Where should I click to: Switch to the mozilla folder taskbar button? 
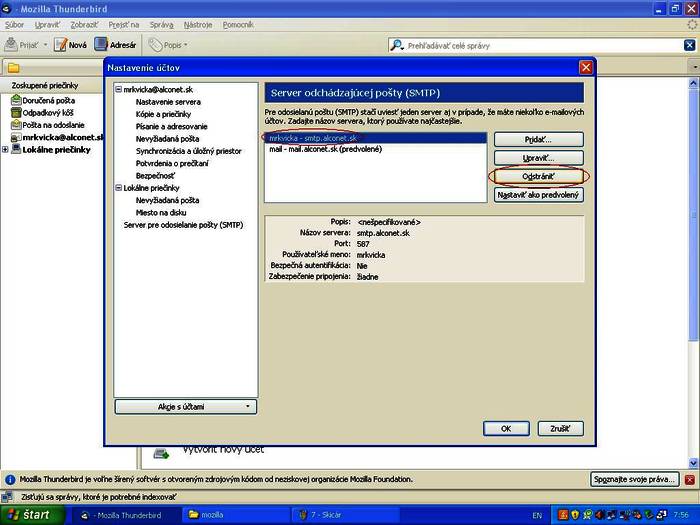pos(237,515)
